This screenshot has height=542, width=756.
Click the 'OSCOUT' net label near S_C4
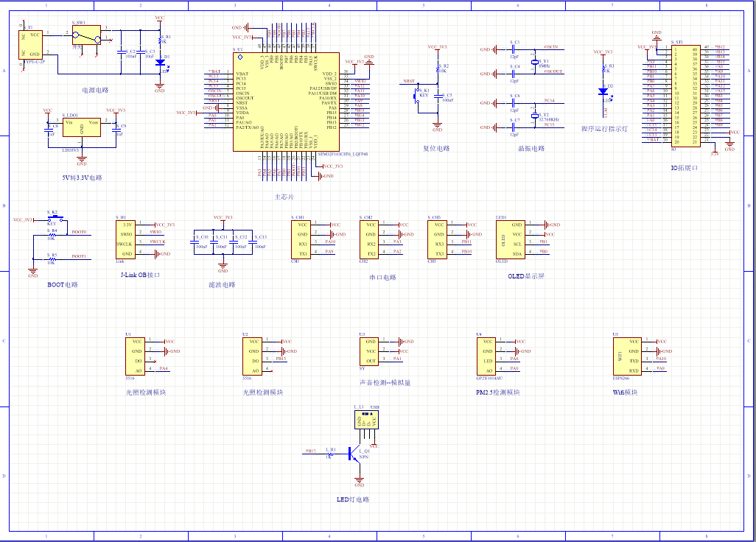click(x=553, y=71)
